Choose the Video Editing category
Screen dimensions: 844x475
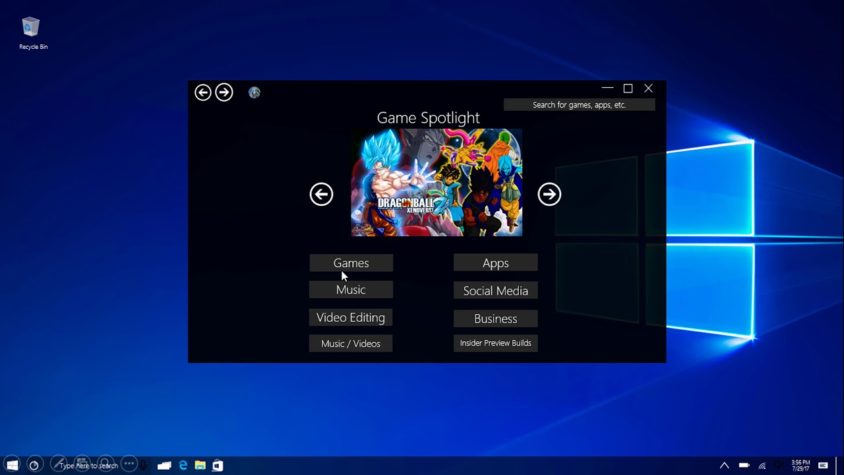[x=351, y=318]
